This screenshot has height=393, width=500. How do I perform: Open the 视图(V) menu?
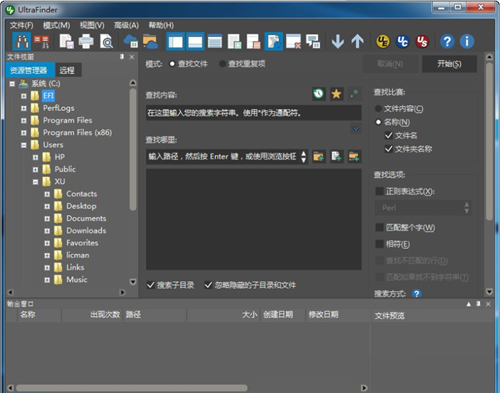pos(92,25)
